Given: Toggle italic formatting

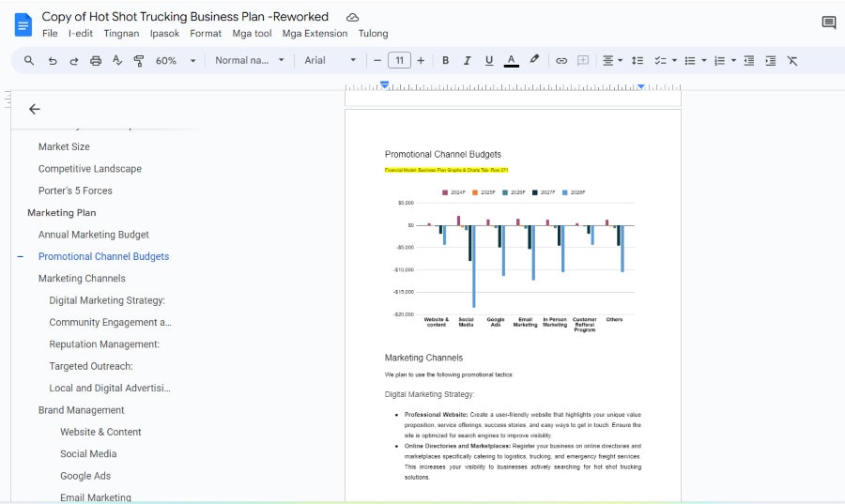Looking at the screenshot, I should point(467,61).
